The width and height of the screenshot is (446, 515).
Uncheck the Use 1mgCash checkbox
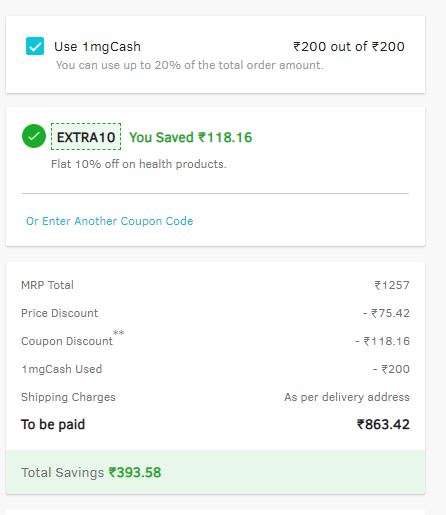point(35,46)
